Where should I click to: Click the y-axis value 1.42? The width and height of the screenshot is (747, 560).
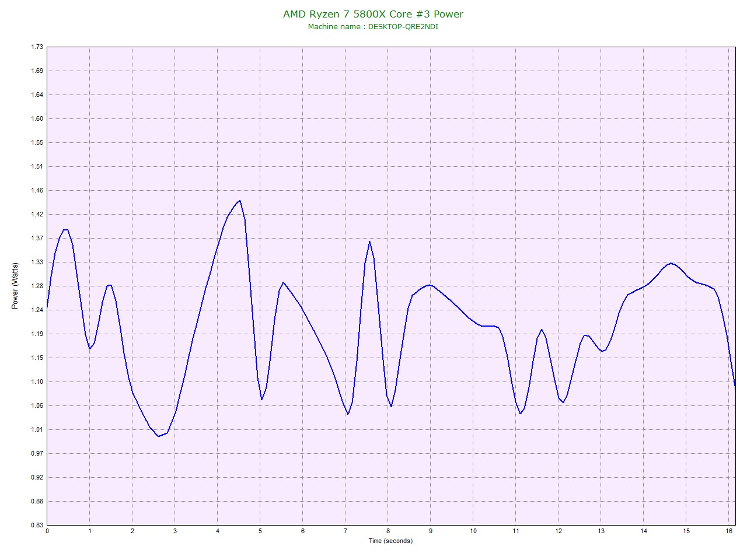click(x=37, y=214)
